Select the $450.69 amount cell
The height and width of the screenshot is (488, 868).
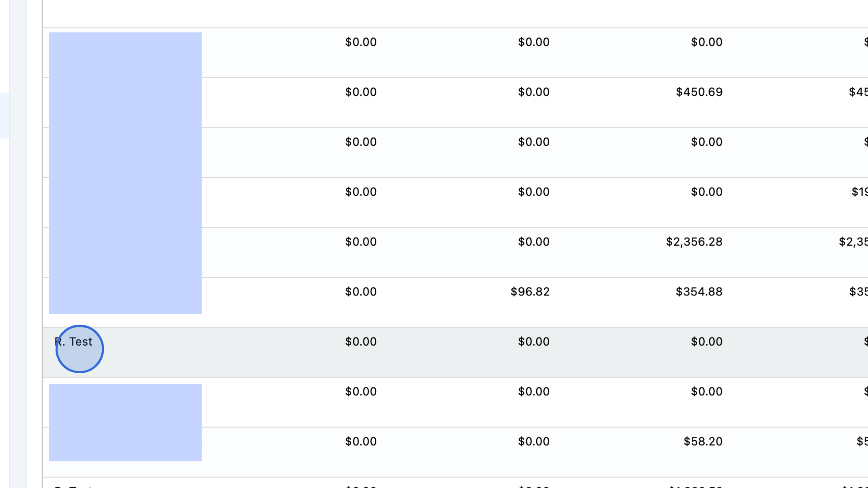click(699, 92)
